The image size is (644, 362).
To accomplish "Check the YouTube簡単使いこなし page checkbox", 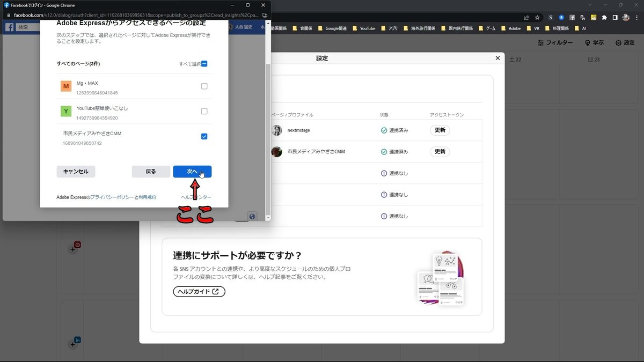I will [204, 112].
